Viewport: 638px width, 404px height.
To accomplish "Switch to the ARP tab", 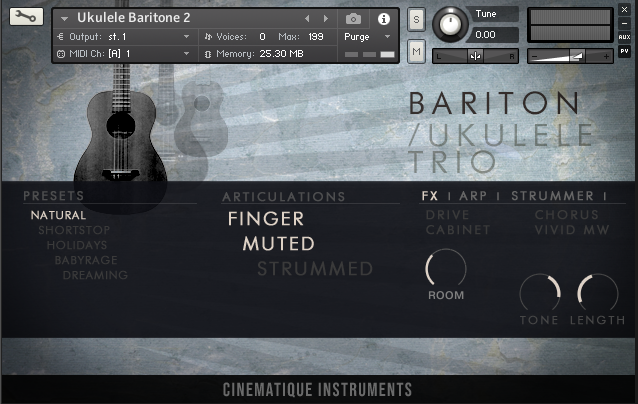I will pos(473,196).
